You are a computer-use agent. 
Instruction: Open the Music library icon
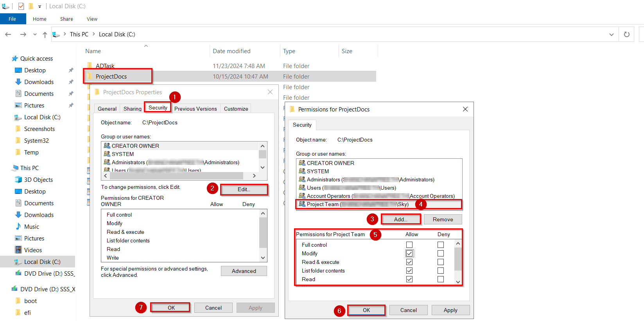18,227
